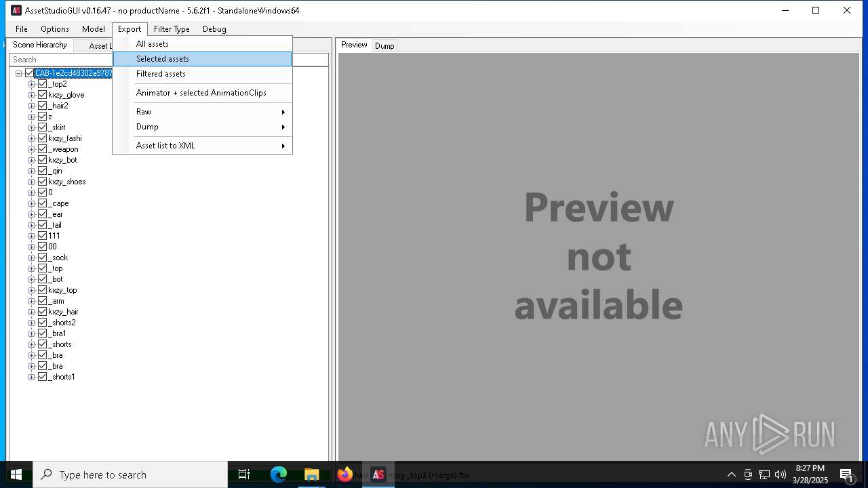Screen dimensions: 868x488
Task: Click AssetStudio taskbar icon
Action: tap(378, 474)
